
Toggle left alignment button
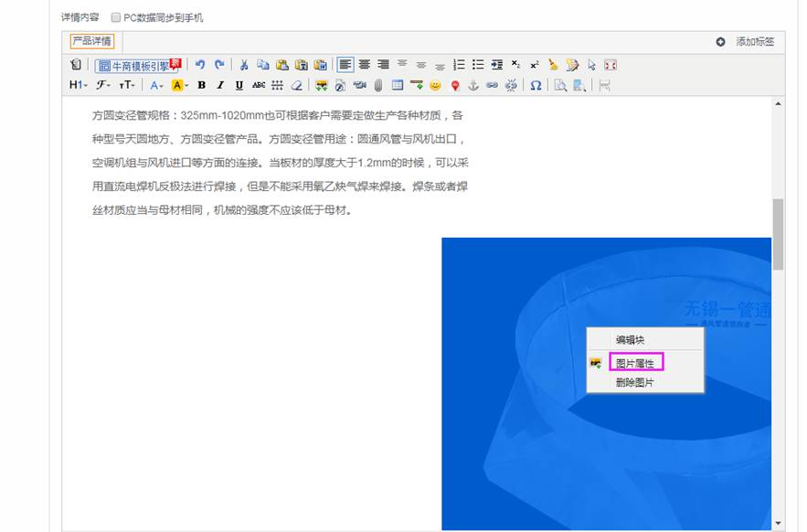point(345,64)
